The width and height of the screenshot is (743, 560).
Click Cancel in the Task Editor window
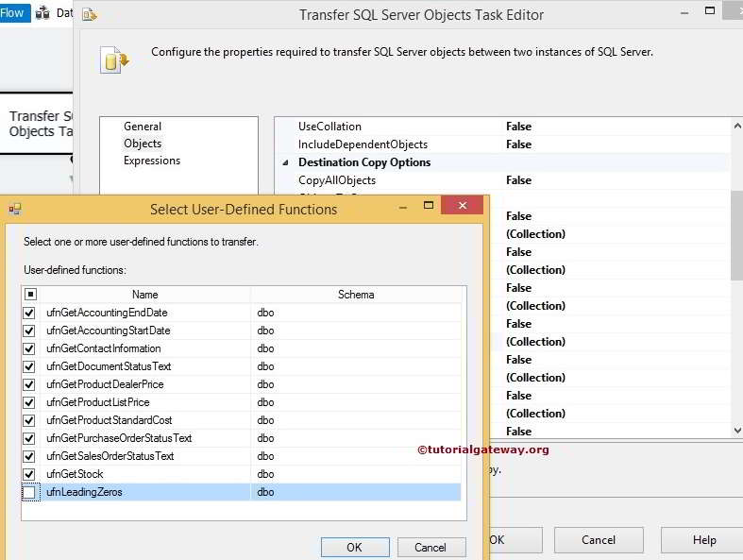click(599, 540)
